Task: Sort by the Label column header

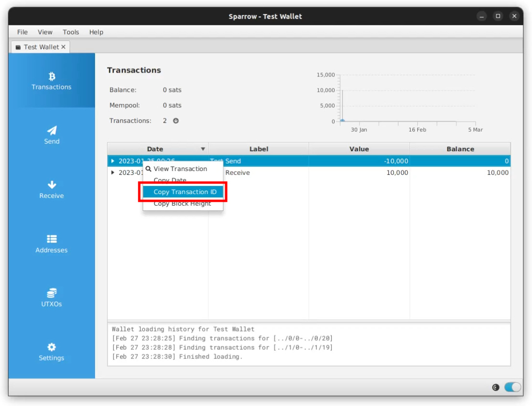Action: click(258, 149)
